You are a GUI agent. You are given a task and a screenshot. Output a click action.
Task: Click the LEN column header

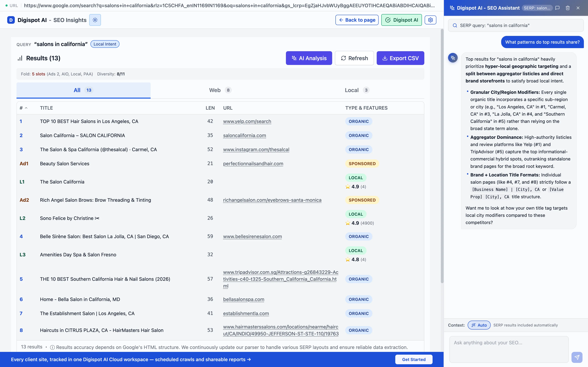pyautogui.click(x=210, y=108)
